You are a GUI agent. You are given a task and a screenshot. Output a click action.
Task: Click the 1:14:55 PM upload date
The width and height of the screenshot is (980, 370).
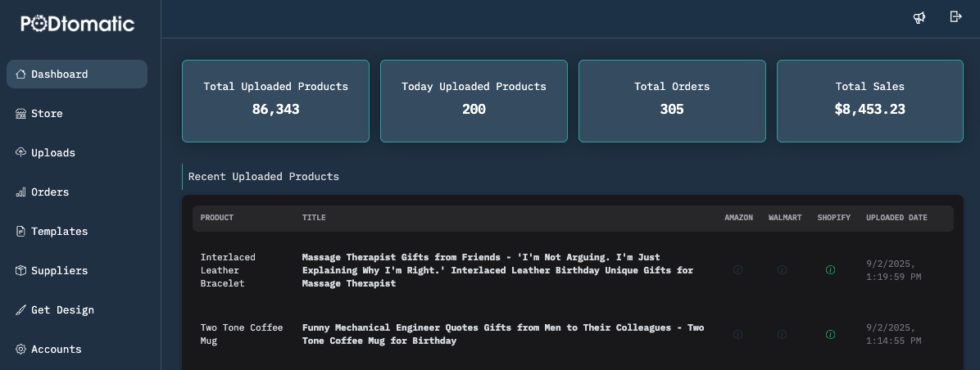(x=894, y=335)
